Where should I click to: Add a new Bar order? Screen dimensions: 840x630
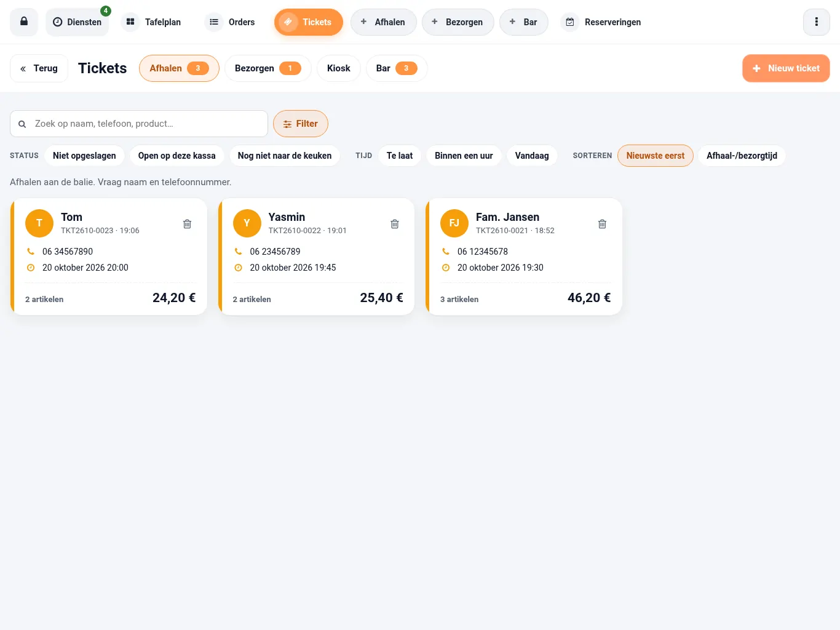click(524, 22)
